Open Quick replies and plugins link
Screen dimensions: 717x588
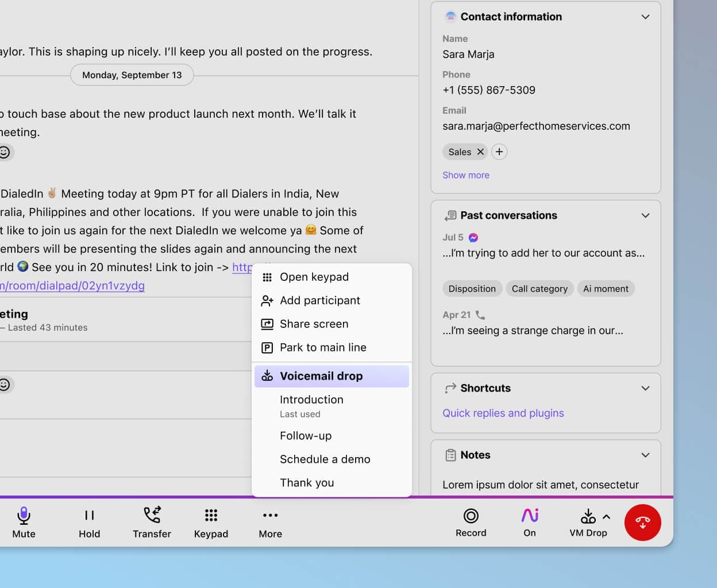pyautogui.click(x=503, y=413)
